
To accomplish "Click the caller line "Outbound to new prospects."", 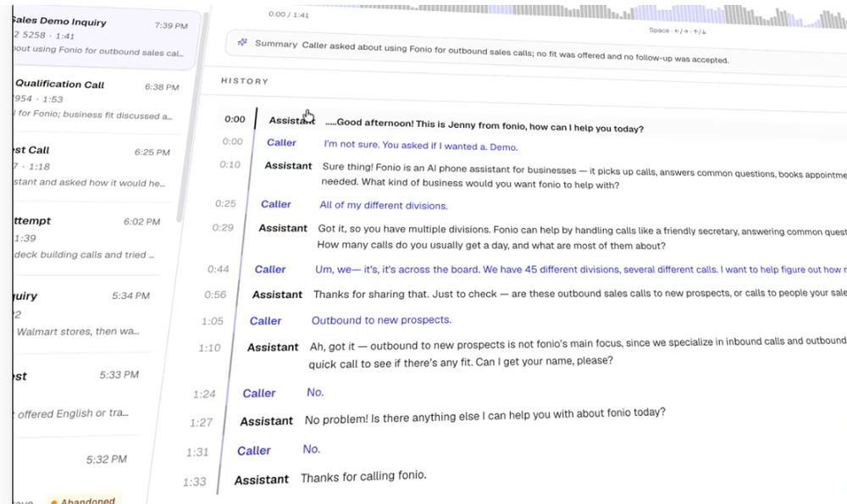I will tap(381, 320).
